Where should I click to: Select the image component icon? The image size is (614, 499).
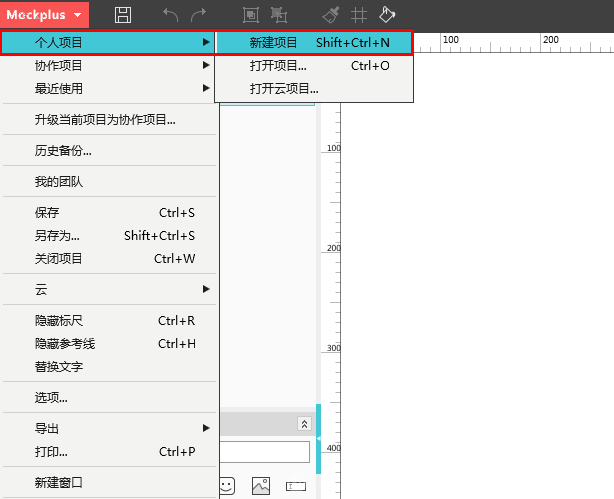pyautogui.click(x=261, y=486)
